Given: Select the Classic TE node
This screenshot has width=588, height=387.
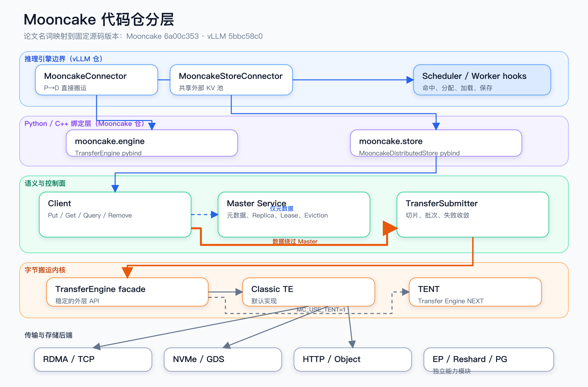Looking at the screenshot, I should pos(309,292).
